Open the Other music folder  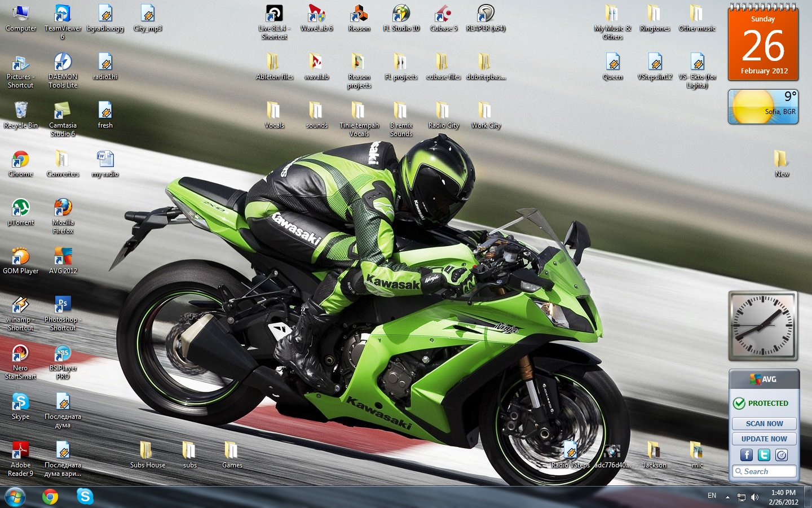click(x=697, y=18)
